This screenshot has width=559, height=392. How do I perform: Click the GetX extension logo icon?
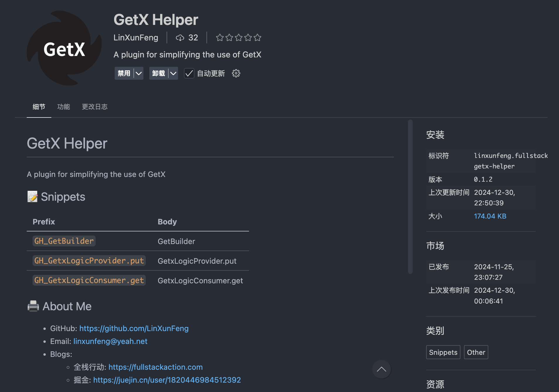tap(64, 48)
